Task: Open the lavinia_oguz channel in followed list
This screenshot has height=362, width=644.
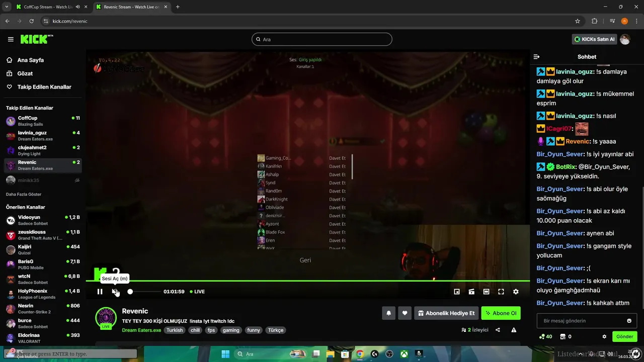Action: (x=43, y=136)
